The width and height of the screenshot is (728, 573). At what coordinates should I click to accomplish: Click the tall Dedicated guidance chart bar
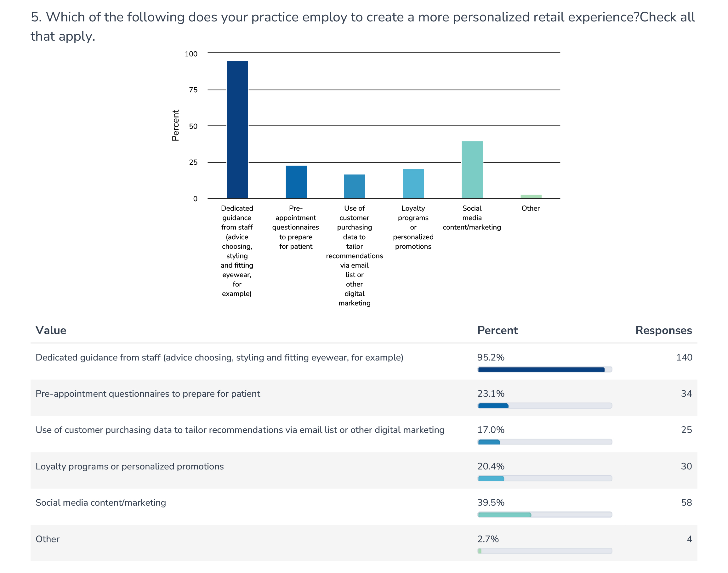click(237, 129)
